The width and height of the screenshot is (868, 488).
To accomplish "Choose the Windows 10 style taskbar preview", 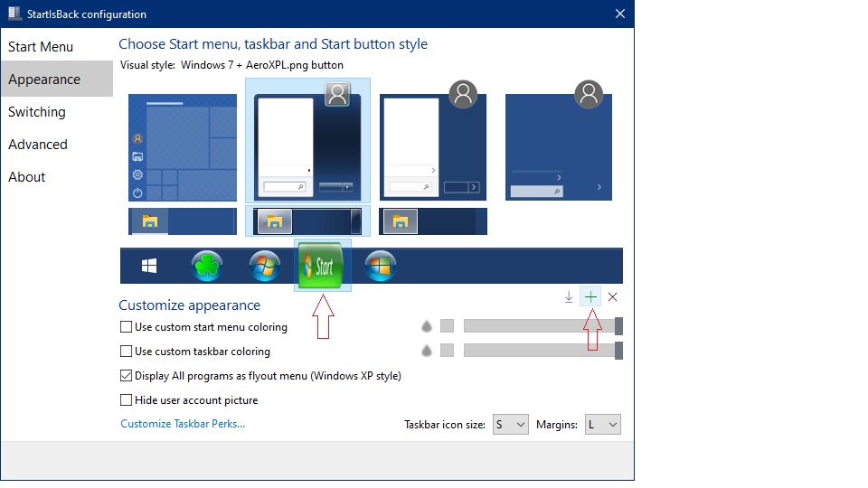I will [x=183, y=221].
